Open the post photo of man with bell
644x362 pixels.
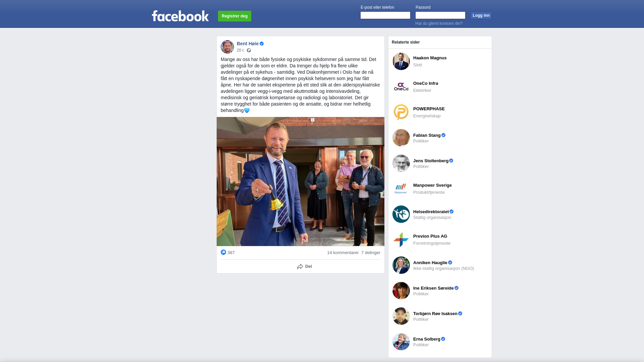pyautogui.click(x=301, y=181)
